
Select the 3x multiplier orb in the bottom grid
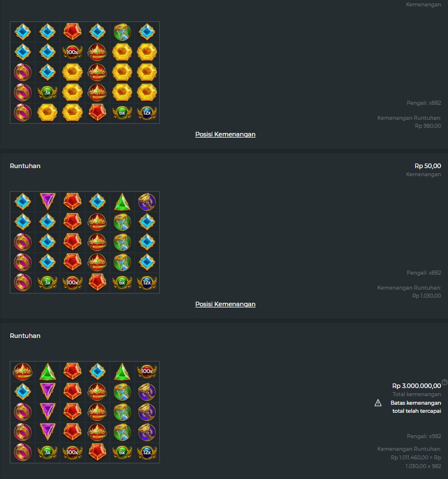pos(47,452)
